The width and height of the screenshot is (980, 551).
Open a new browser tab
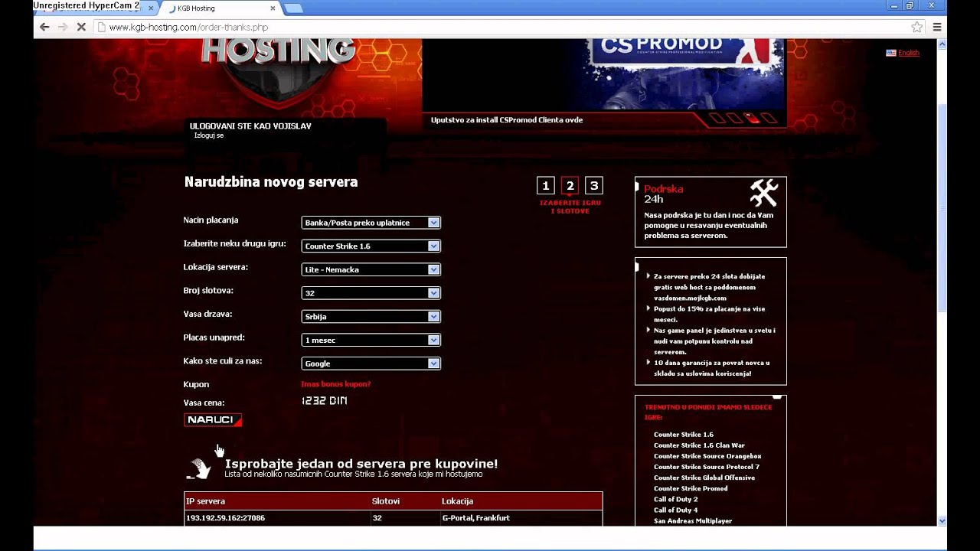(x=293, y=8)
